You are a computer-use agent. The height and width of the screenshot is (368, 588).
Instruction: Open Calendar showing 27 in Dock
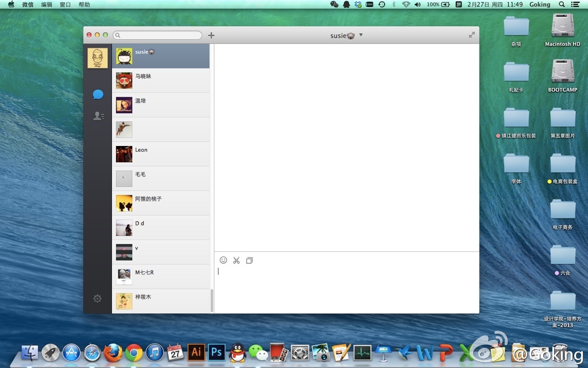pos(175,352)
